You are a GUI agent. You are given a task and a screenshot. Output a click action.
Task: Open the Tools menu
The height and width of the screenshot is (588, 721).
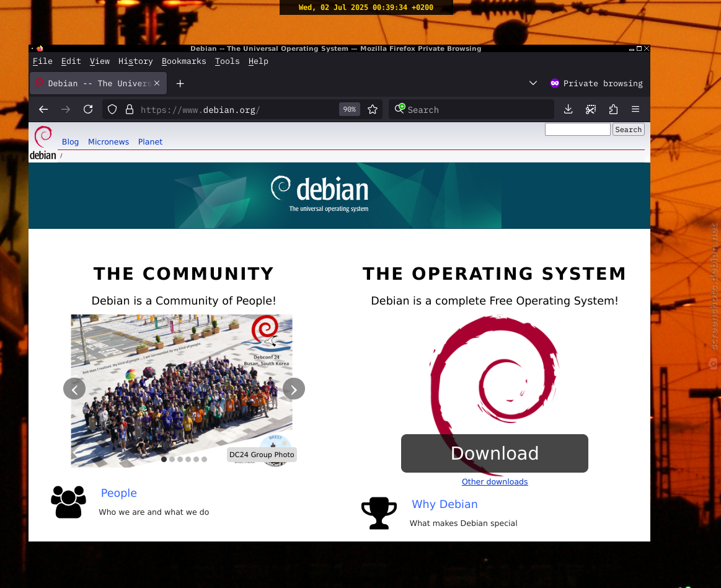click(x=227, y=61)
